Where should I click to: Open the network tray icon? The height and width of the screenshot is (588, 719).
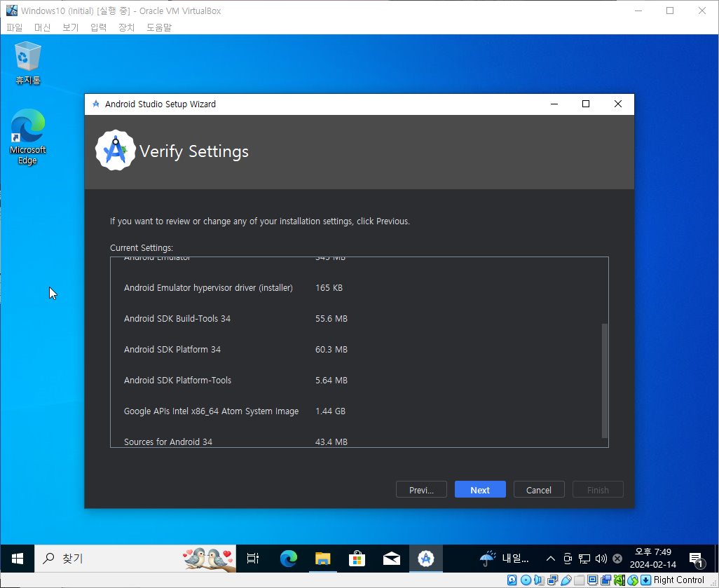(584, 558)
